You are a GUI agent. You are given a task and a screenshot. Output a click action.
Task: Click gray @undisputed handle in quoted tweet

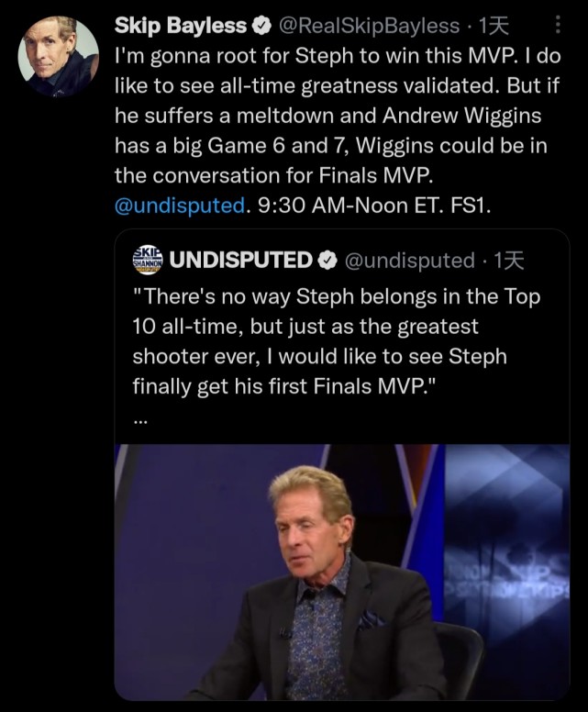408,260
